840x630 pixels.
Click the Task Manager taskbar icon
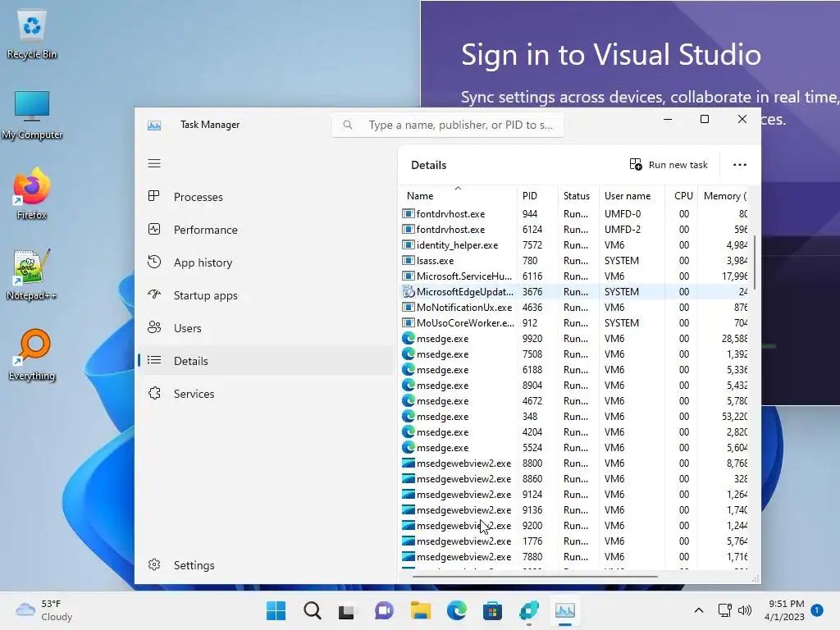point(565,610)
